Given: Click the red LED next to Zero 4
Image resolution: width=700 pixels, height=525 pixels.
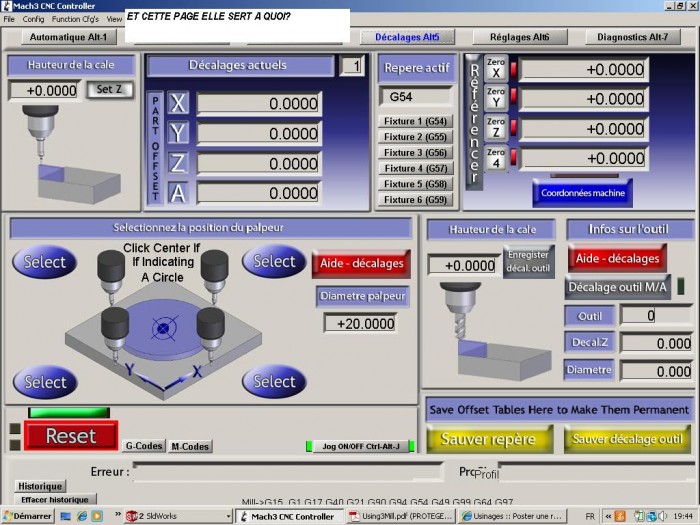Looking at the screenshot, I should (513, 157).
